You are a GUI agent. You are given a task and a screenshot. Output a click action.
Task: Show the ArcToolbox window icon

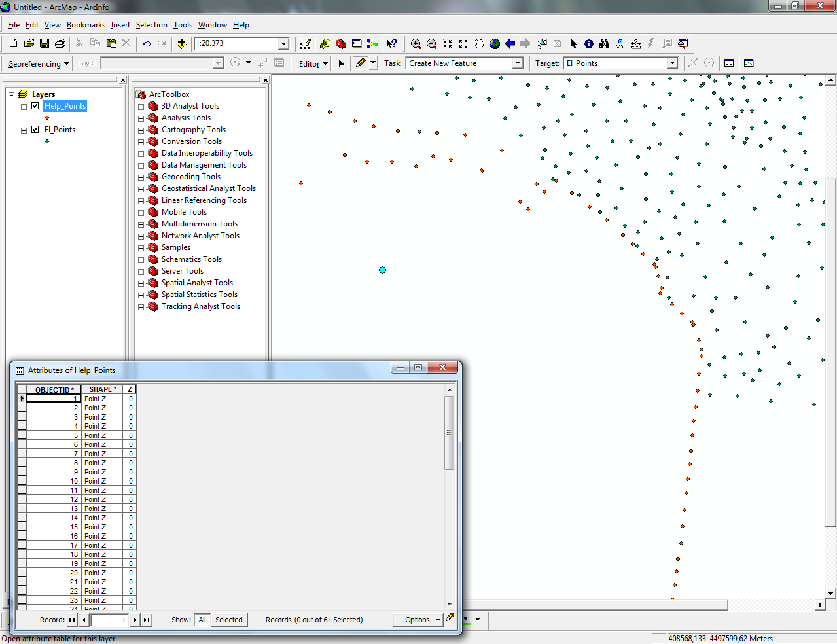341,44
